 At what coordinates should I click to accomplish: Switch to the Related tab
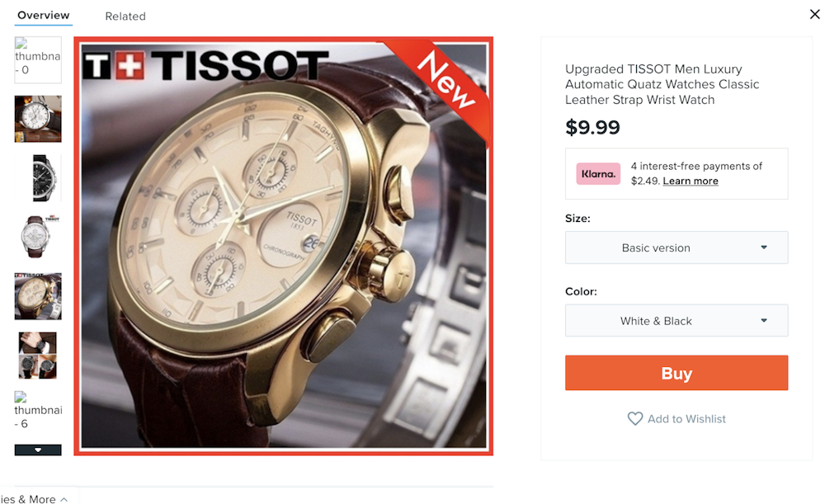tap(125, 16)
